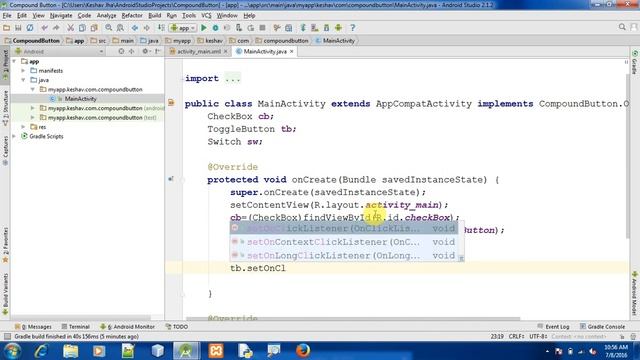Click the Save All toolbar icon
The width and height of the screenshot is (640, 360).
tap(18, 28)
